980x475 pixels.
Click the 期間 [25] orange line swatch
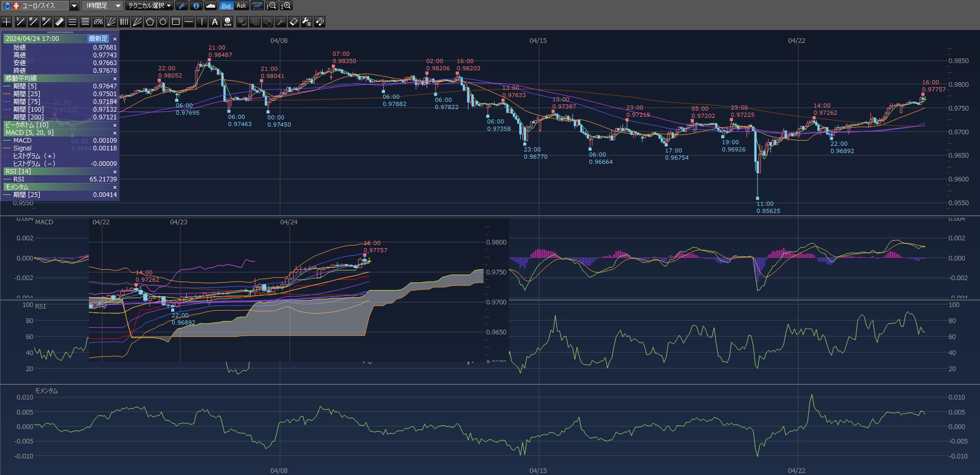pos(7,94)
